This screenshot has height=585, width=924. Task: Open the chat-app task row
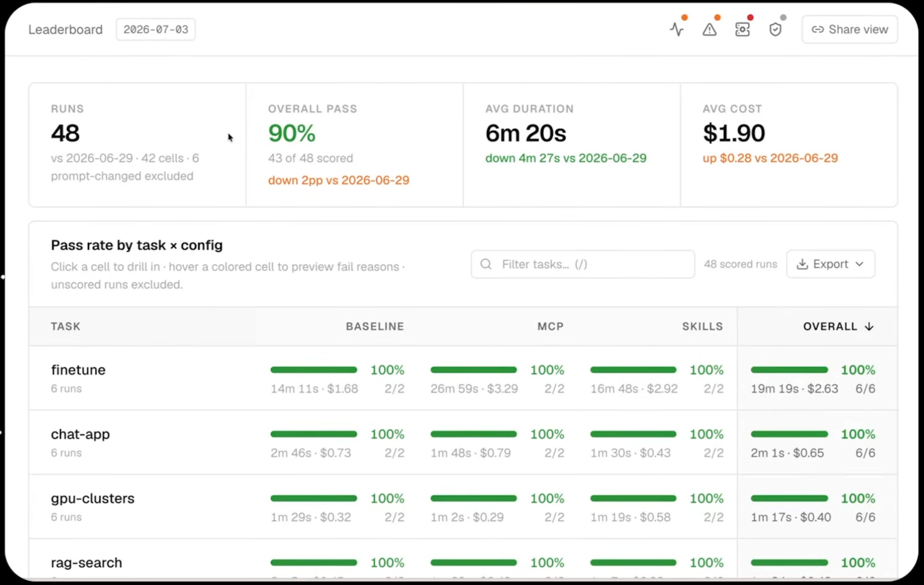click(x=463, y=442)
